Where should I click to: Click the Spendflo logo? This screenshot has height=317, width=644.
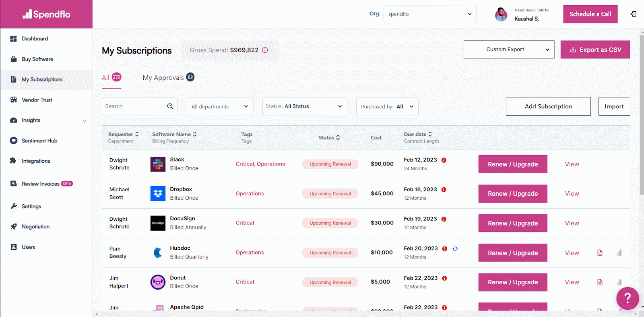[x=46, y=14]
